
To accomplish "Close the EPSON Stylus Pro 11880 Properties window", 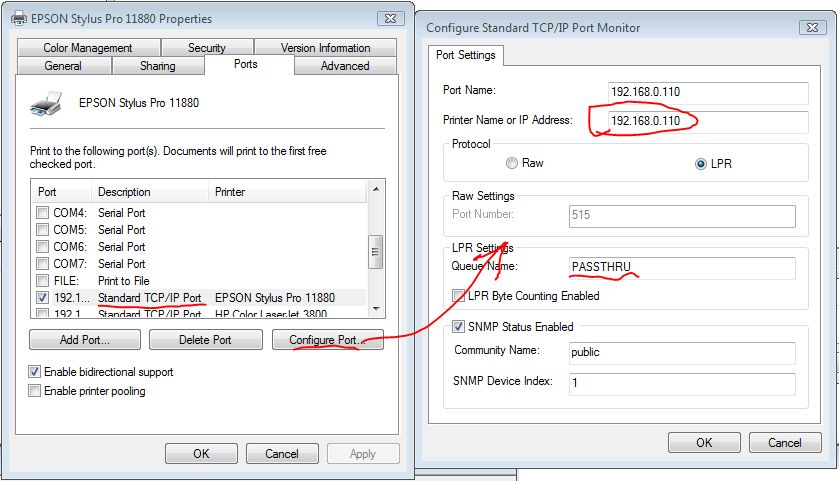I will click(391, 18).
